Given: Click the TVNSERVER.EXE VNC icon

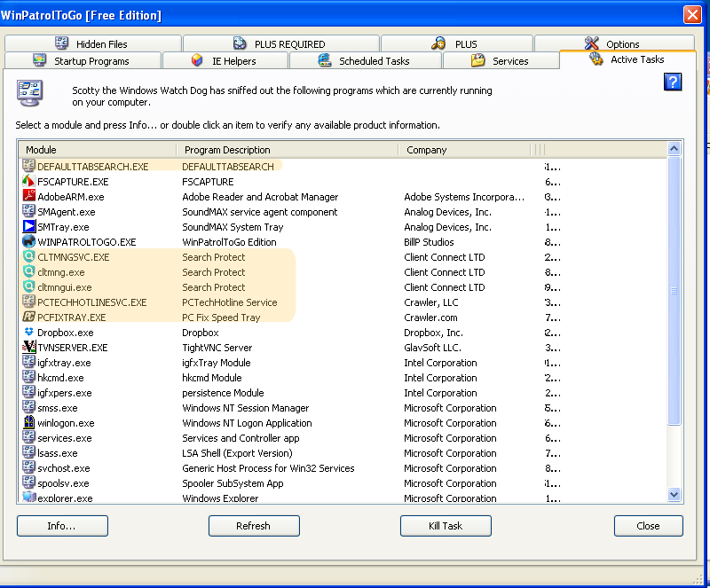Looking at the screenshot, I should pos(29,348).
